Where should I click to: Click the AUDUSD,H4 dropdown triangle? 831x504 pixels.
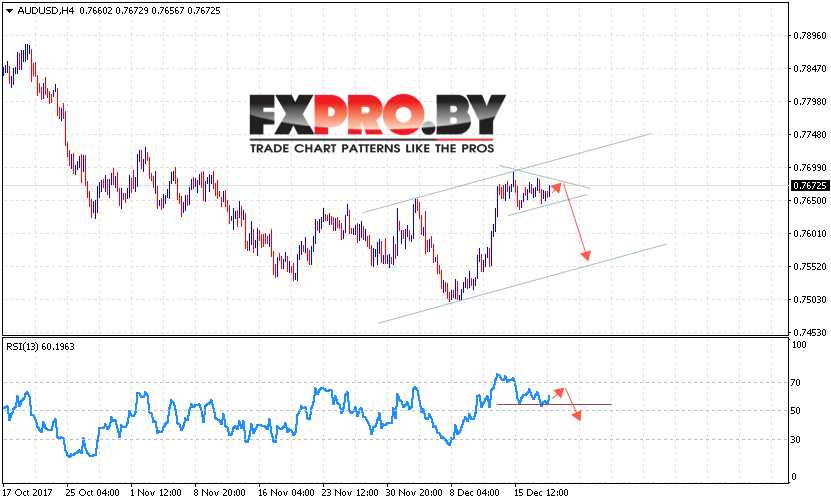pos(9,11)
